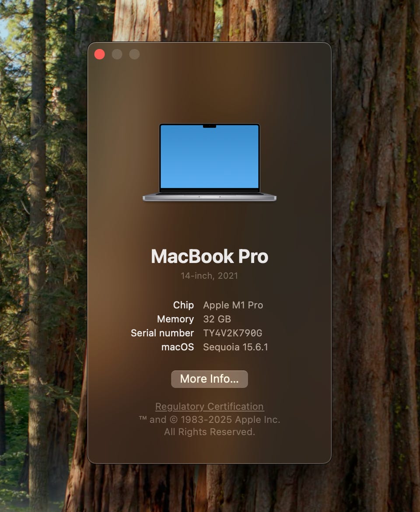Click the 32 GB memory value

click(x=217, y=319)
